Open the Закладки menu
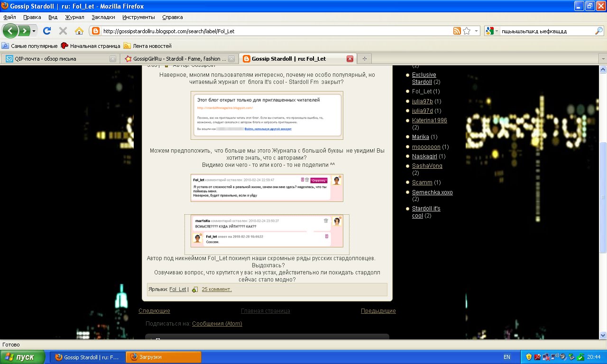607x364 pixels. pos(103,17)
